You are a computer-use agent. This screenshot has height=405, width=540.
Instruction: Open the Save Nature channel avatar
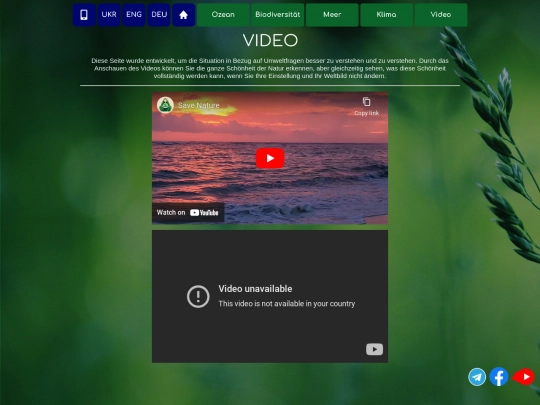pyautogui.click(x=165, y=105)
